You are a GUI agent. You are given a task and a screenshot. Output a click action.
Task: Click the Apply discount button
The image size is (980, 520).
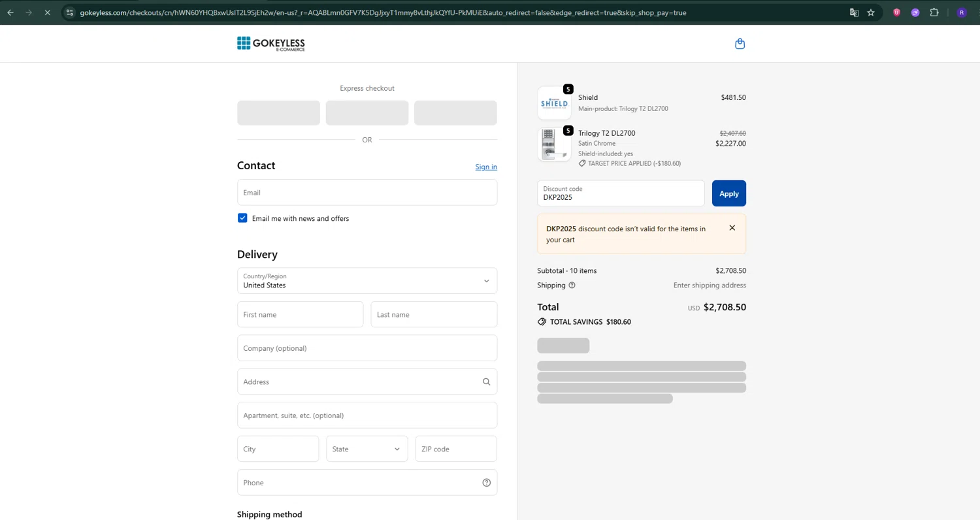coord(729,193)
